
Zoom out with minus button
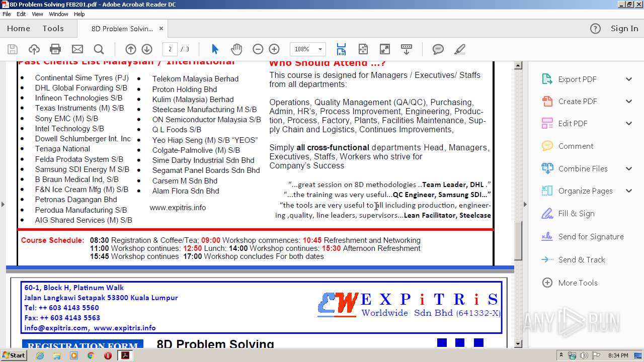coord(258,49)
